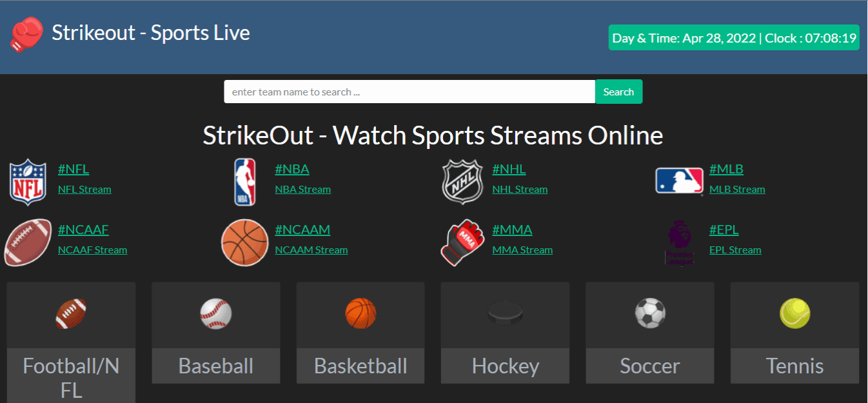Select the Soccer category label
The width and height of the screenshot is (868, 403).
tap(650, 366)
